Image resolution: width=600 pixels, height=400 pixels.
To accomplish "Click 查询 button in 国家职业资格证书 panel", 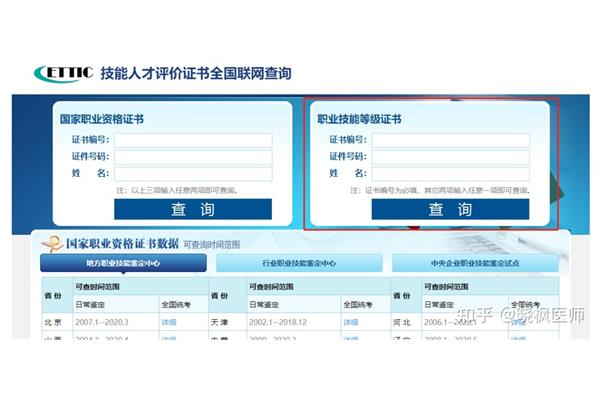I will (193, 209).
